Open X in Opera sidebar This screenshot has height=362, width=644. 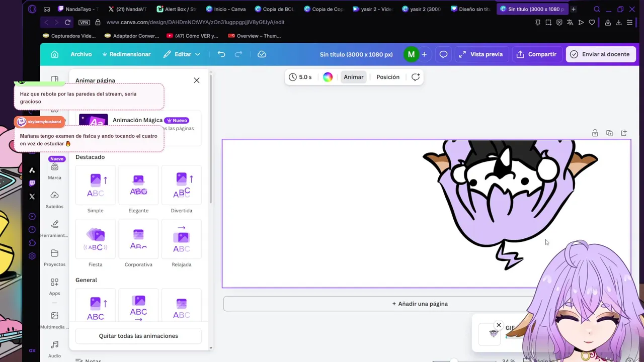[x=32, y=197]
